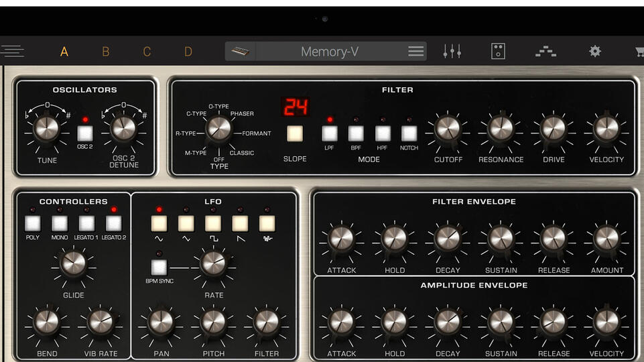Click the Amplitude Envelope RELEASE knob
The height and width of the screenshot is (362, 644).
click(554, 322)
